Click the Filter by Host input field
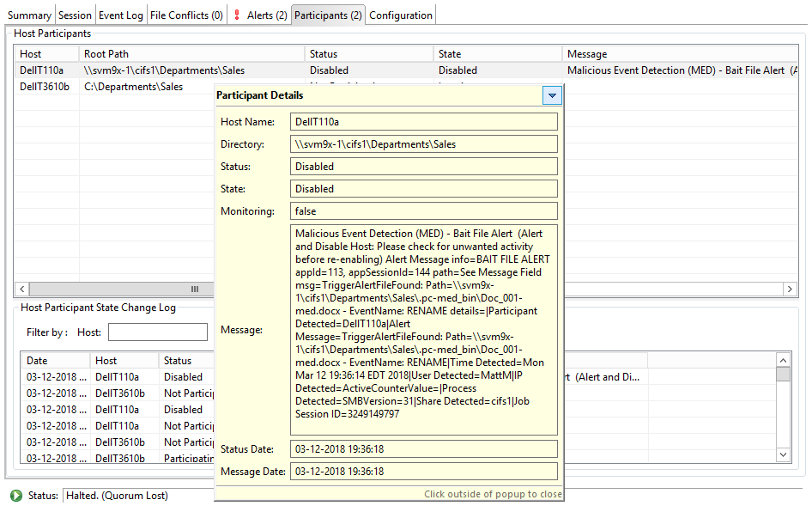The height and width of the screenshot is (512, 812). coord(157,332)
